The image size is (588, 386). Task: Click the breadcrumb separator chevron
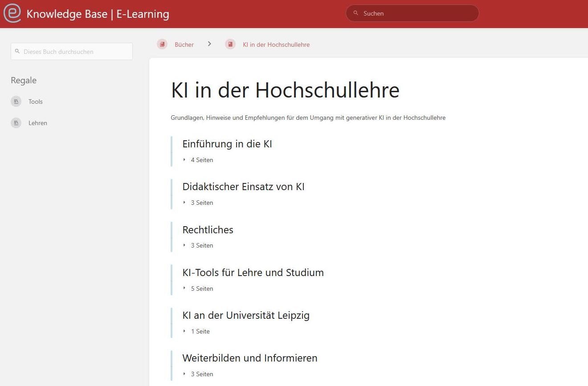209,44
